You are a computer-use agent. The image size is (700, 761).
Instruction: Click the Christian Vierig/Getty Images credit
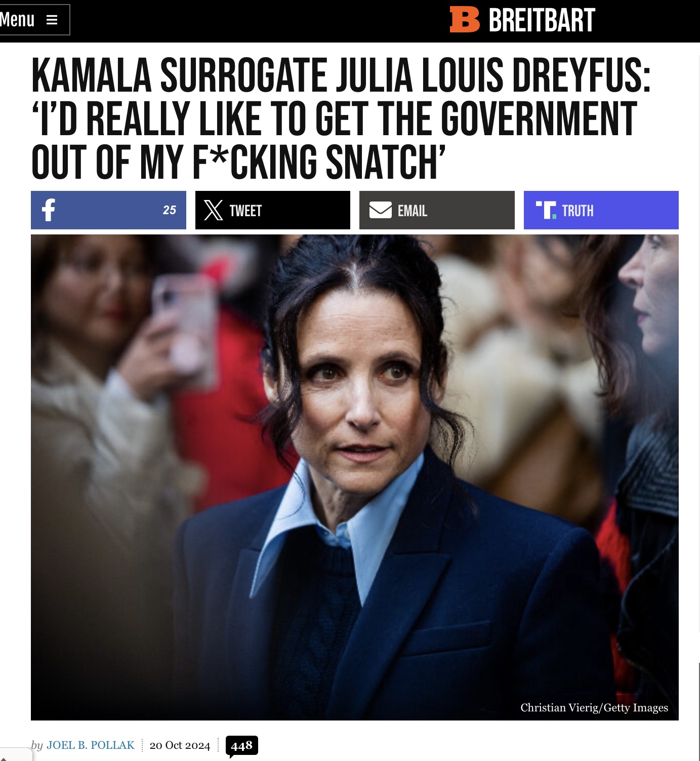[594, 707]
